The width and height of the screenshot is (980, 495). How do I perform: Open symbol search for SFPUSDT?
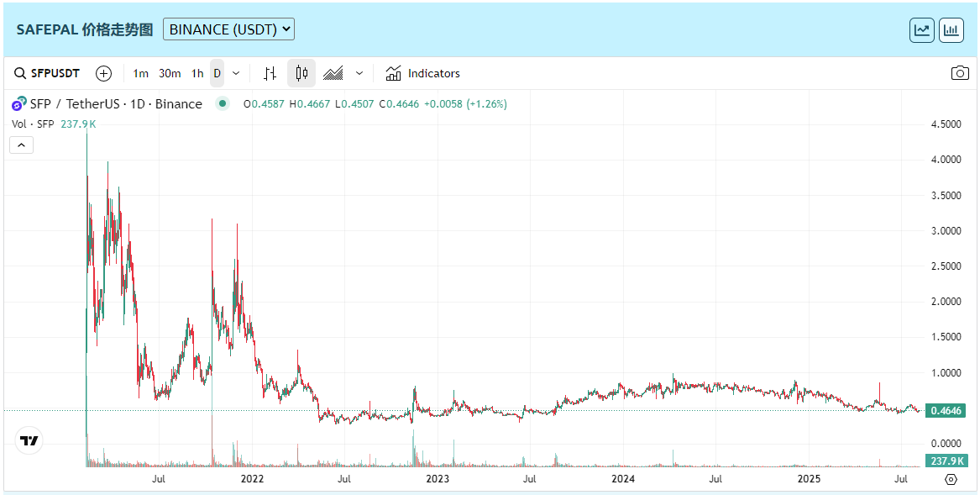tap(47, 73)
